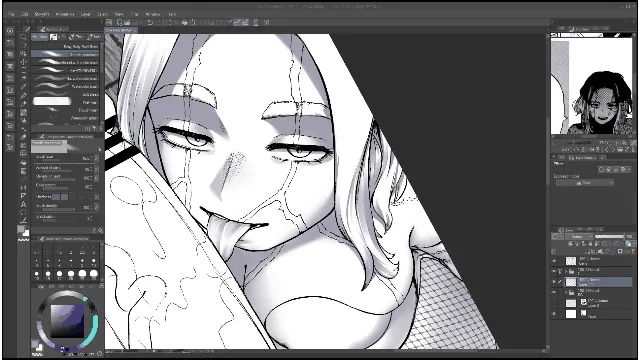
Task: Toggle visibility of the selected highlighted layer
Action: (554, 282)
